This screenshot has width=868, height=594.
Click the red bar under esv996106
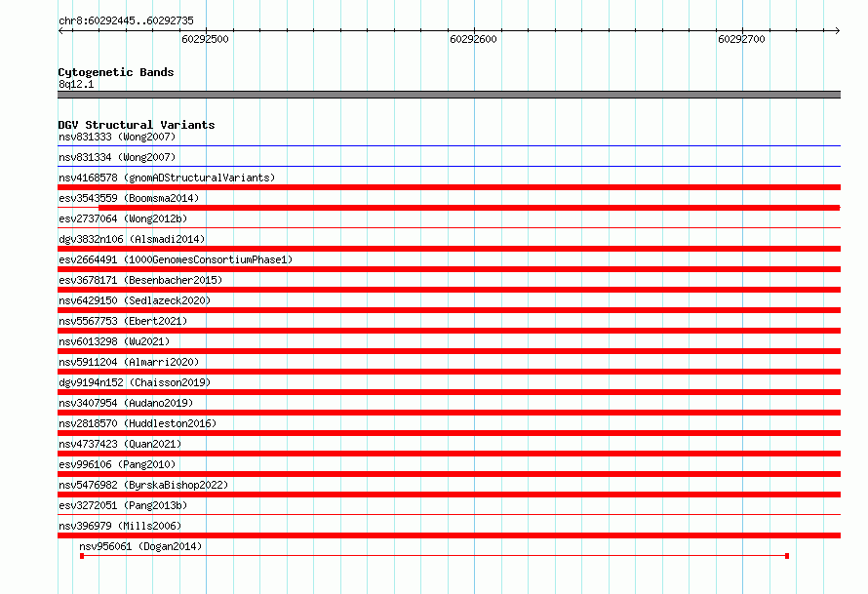[449, 474]
